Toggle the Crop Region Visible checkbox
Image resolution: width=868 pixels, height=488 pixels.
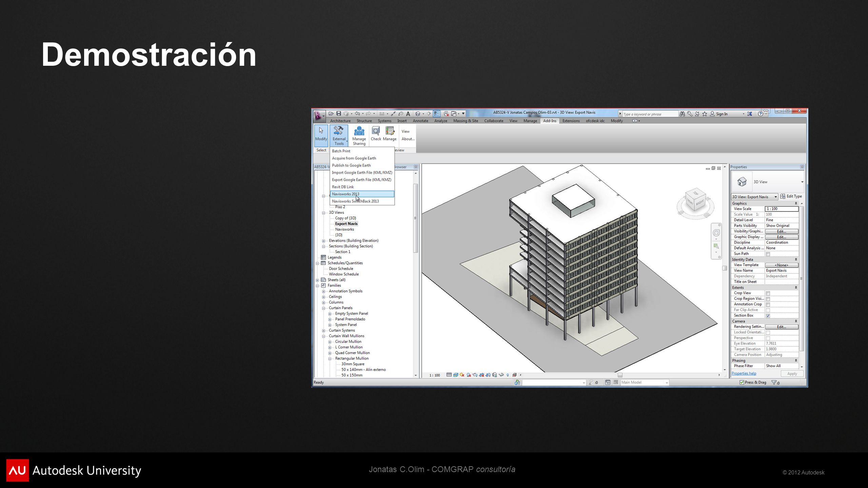[768, 299]
